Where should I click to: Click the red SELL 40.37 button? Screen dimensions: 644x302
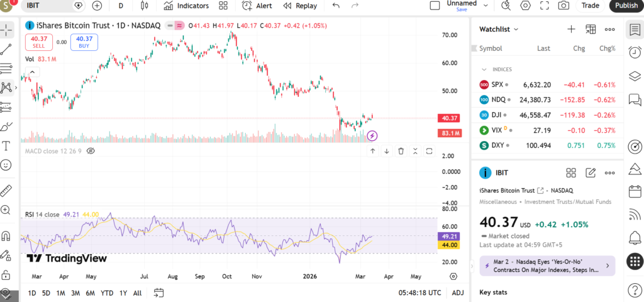tap(38, 42)
